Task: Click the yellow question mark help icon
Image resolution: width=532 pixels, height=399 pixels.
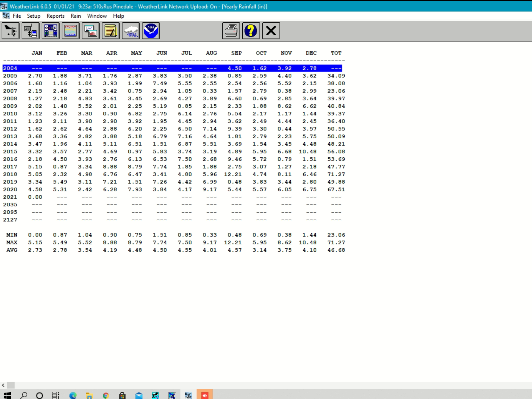Action: [251, 31]
